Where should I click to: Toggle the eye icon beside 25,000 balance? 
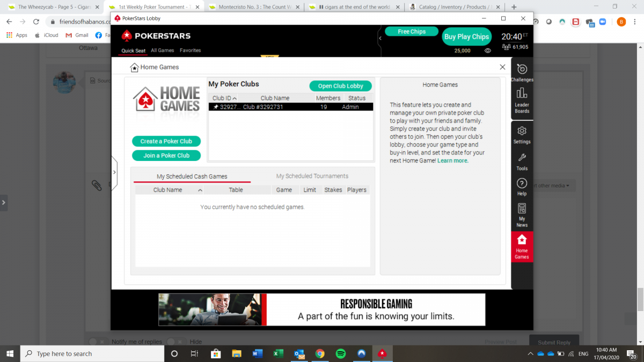488,50
